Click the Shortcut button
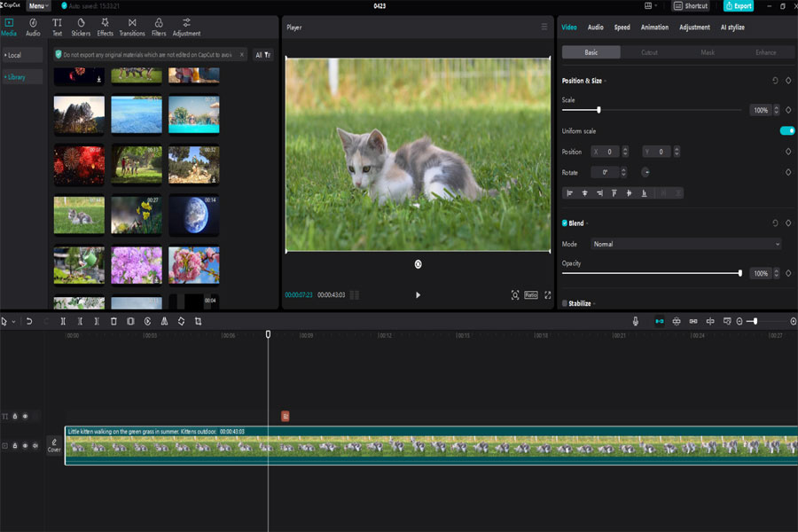This screenshot has width=798, height=532. 691,5
